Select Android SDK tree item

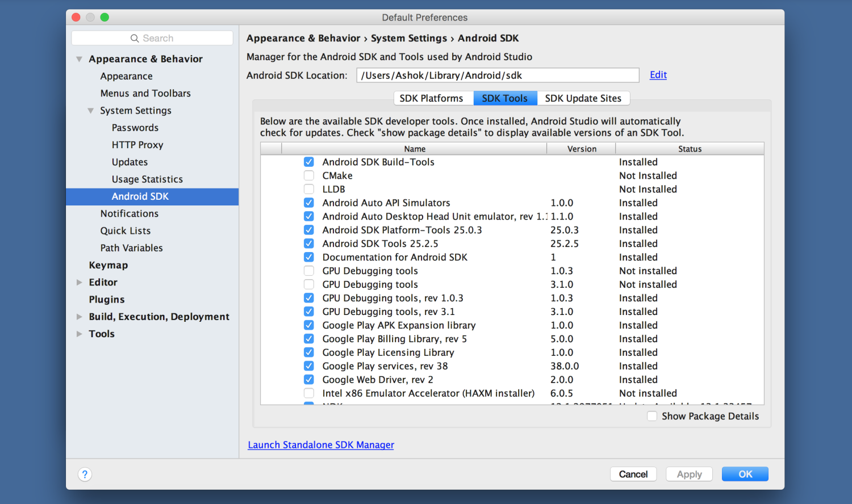point(152,196)
